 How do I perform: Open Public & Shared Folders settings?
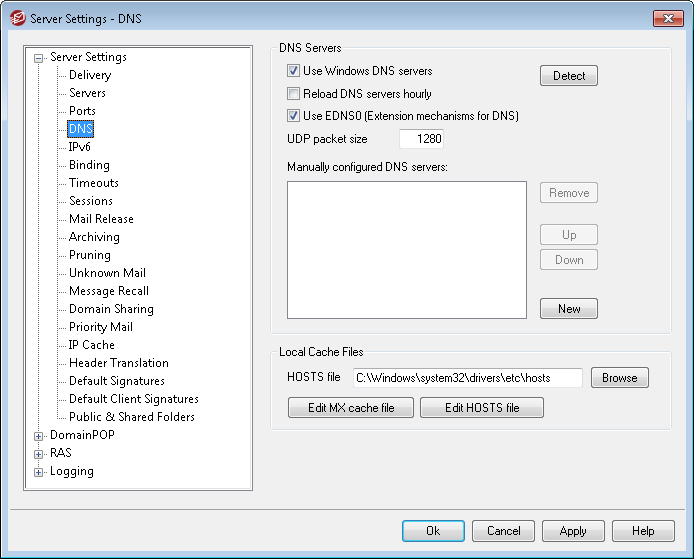[131, 417]
